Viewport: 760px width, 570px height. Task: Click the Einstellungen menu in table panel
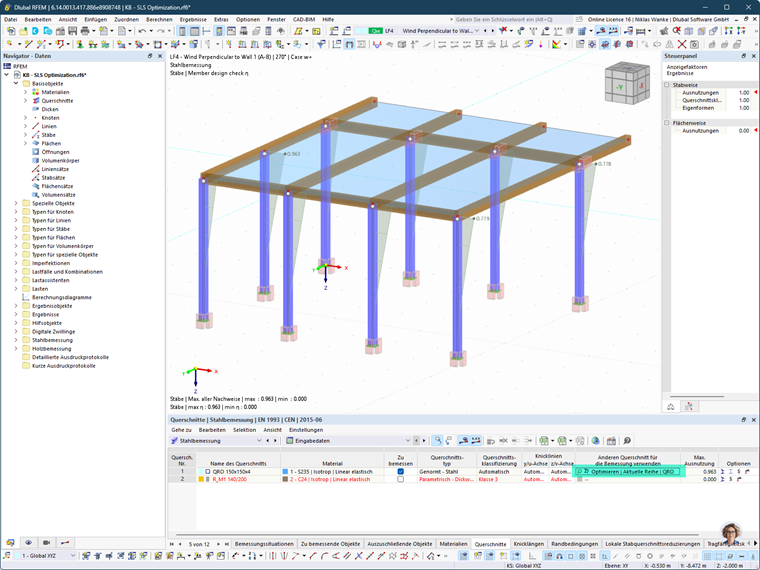306,430
